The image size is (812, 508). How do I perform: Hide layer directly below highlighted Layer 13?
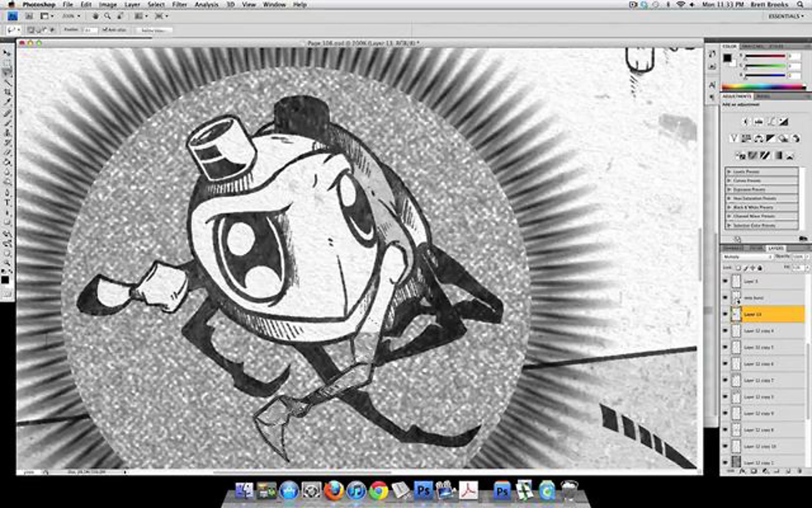(x=725, y=331)
